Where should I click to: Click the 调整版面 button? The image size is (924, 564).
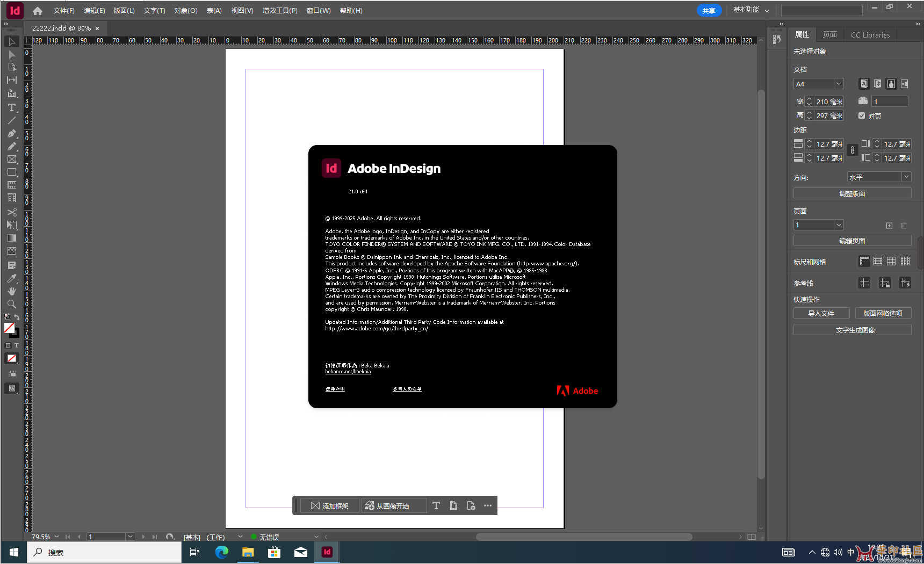(x=852, y=192)
